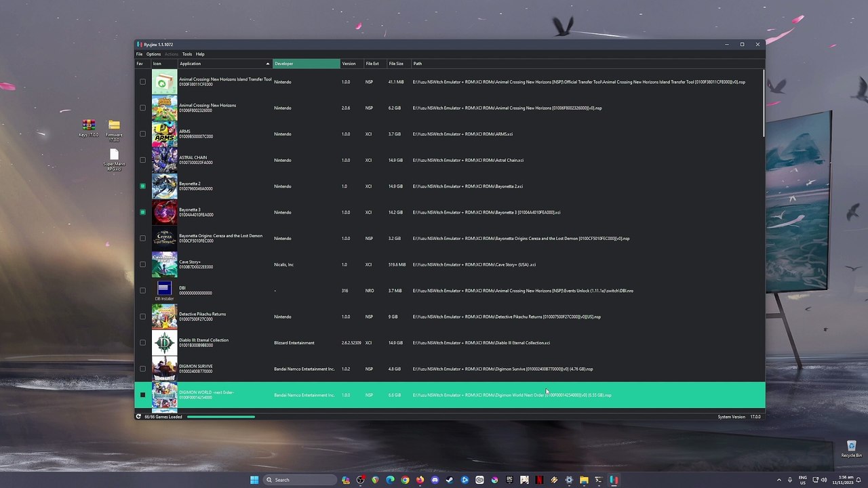Click the Diablo III Eternal Collection icon
The height and width of the screenshot is (488, 868).
pyautogui.click(x=164, y=343)
